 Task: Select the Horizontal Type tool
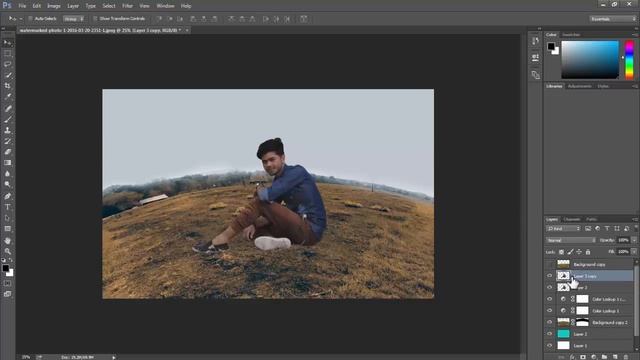click(8, 207)
